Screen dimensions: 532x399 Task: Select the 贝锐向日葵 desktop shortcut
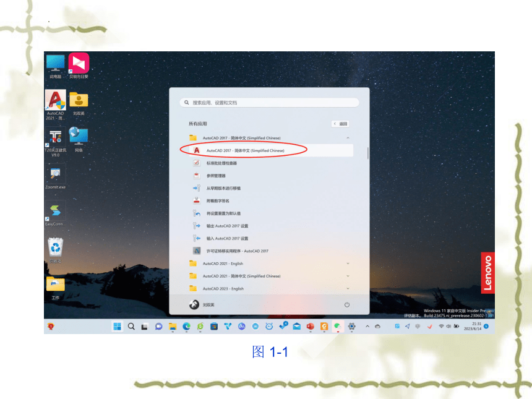(x=79, y=66)
